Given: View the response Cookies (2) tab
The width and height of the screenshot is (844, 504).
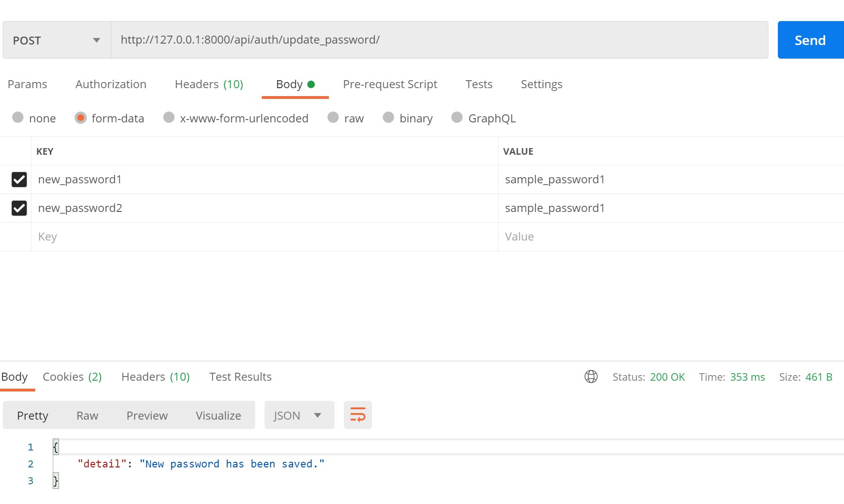Looking at the screenshot, I should (72, 377).
